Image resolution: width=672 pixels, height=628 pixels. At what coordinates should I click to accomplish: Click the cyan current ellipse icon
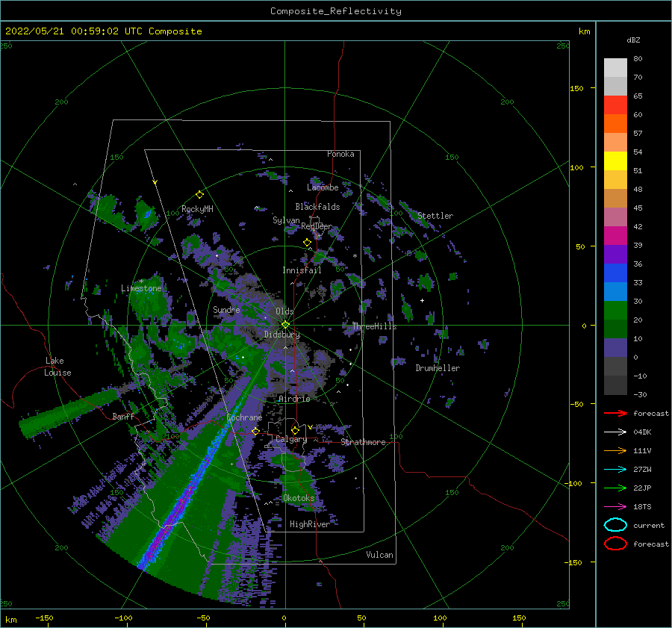[x=615, y=525]
